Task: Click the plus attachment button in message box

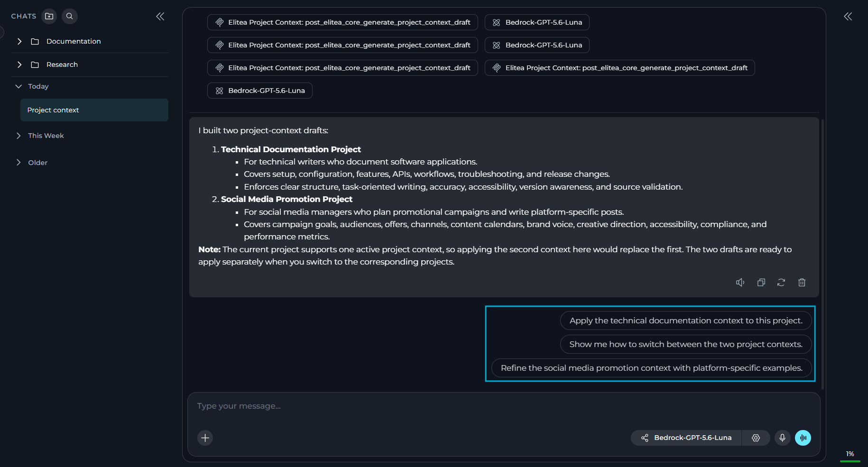Action: click(x=205, y=438)
